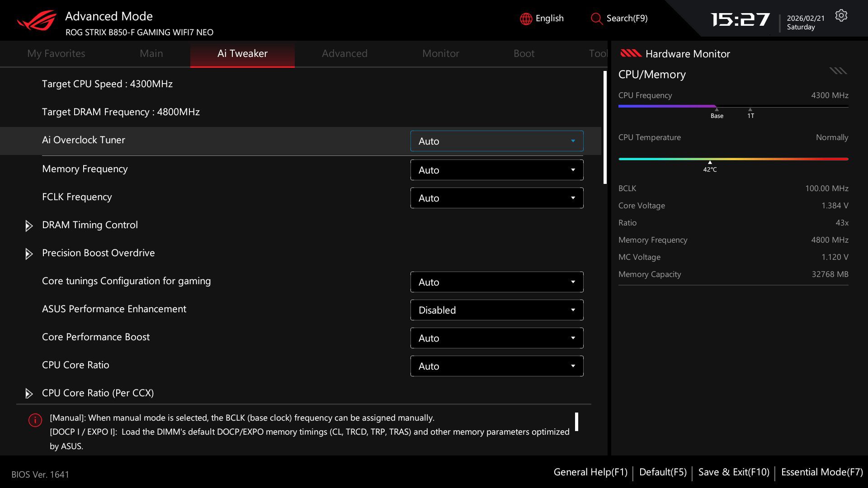Click the Memory Capacity 32768 MB value
The width and height of the screenshot is (868, 488).
click(x=830, y=274)
